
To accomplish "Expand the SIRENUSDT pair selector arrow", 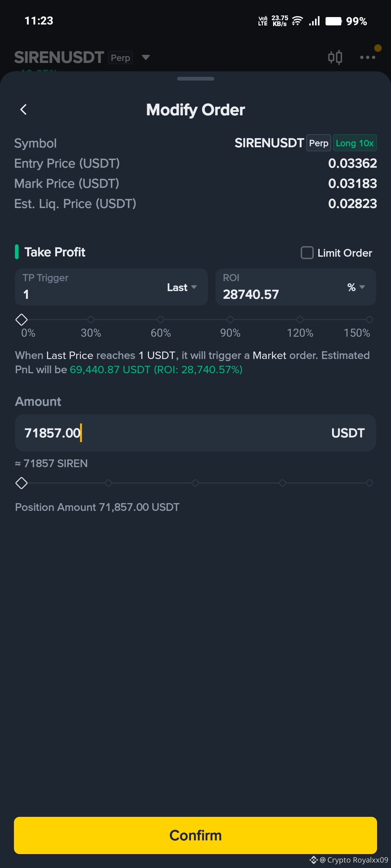I will (x=146, y=57).
